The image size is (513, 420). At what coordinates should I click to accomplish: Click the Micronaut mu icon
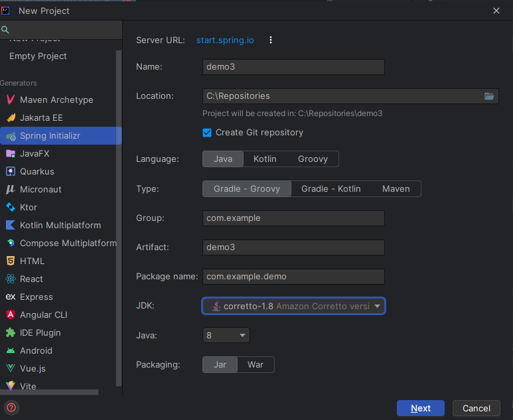coord(11,189)
